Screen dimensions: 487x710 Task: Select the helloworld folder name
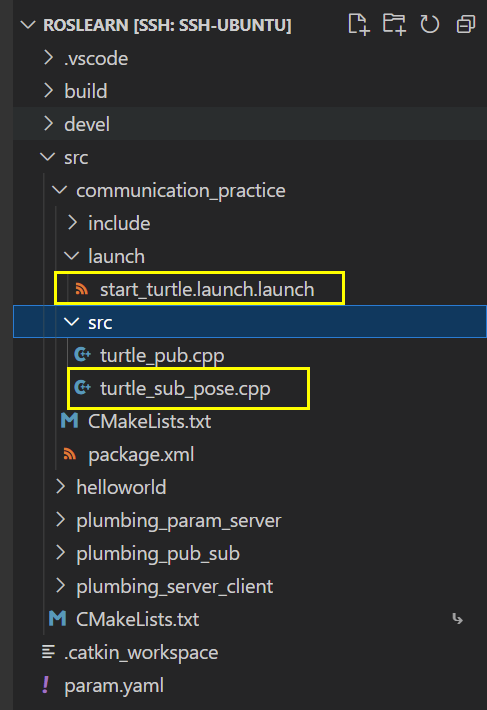[x=121, y=487]
